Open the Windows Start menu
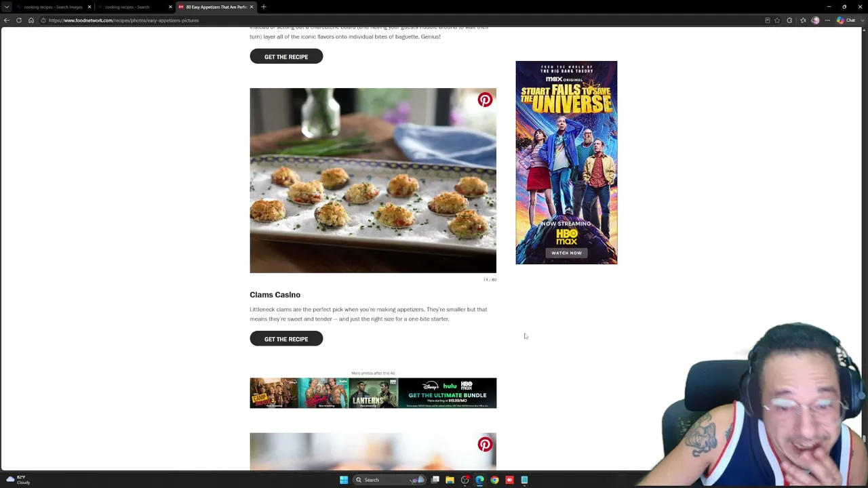This screenshot has height=488, width=868. pos(344,480)
